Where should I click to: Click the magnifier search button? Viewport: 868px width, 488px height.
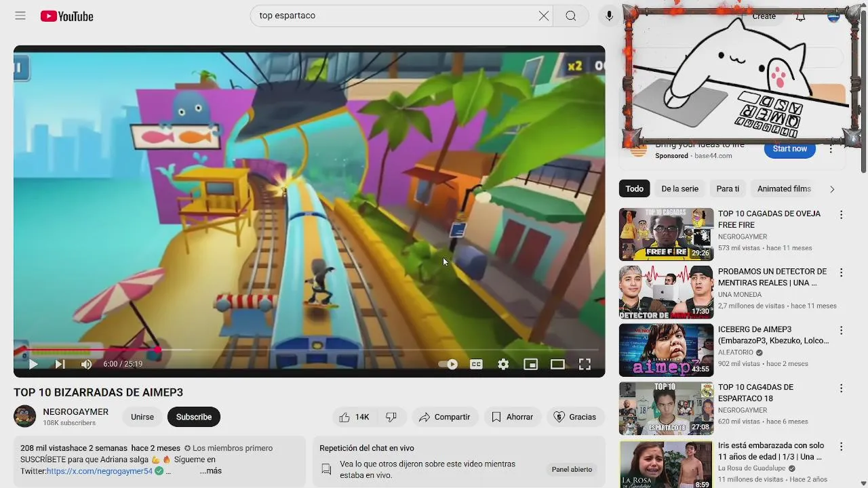tap(571, 16)
